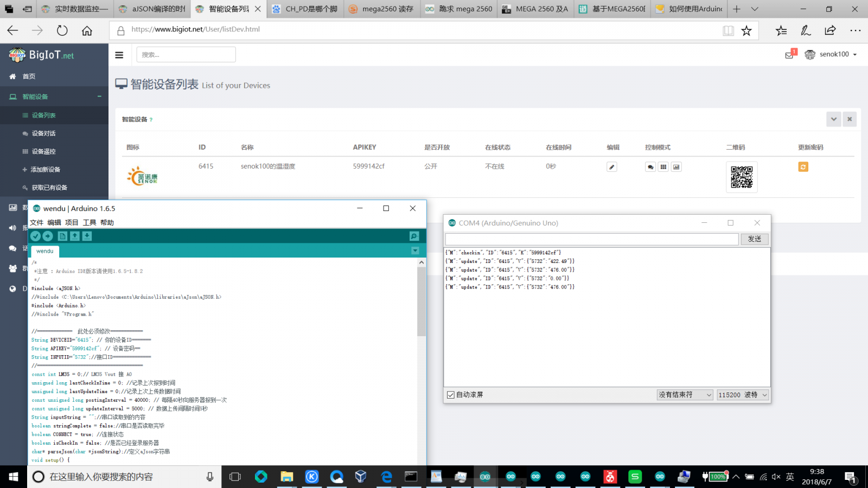Upload the sketch using the arrow icon
The height and width of the screenshot is (488, 868).
click(48, 236)
